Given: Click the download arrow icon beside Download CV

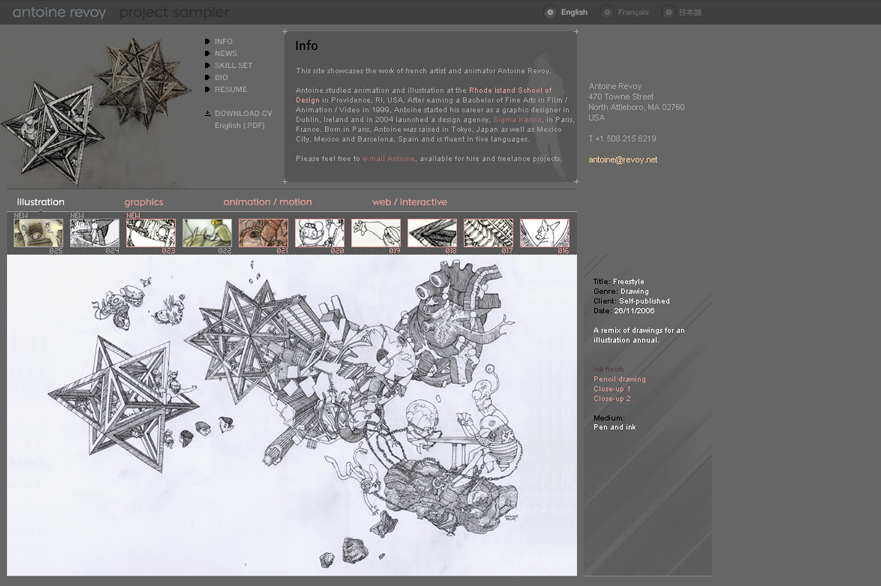Looking at the screenshot, I should (x=207, y=113).
